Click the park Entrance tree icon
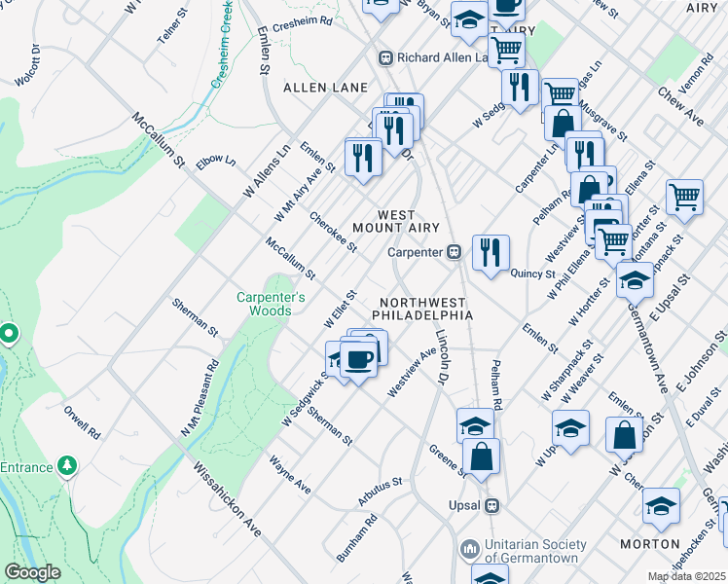 click(67, 465)
